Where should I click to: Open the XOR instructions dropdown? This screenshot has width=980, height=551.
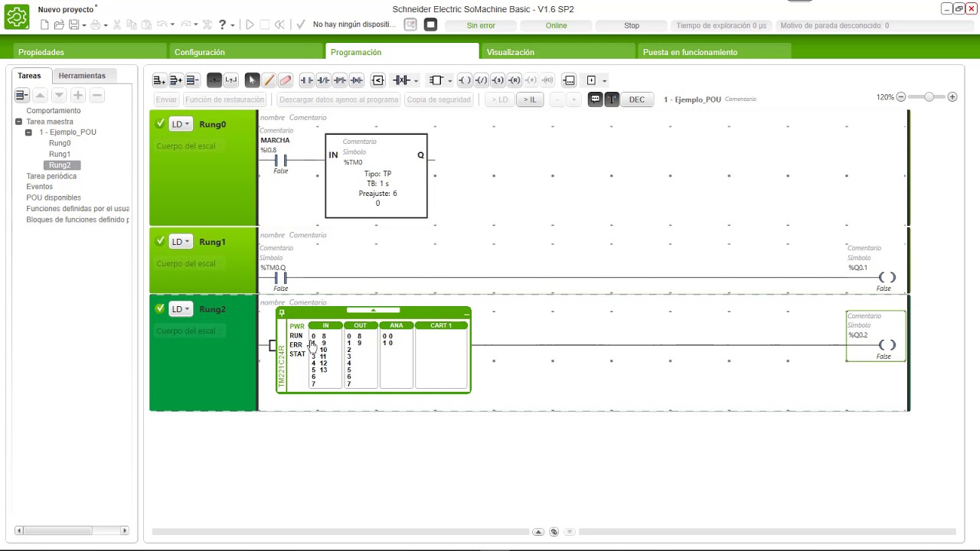click(416, 80)
